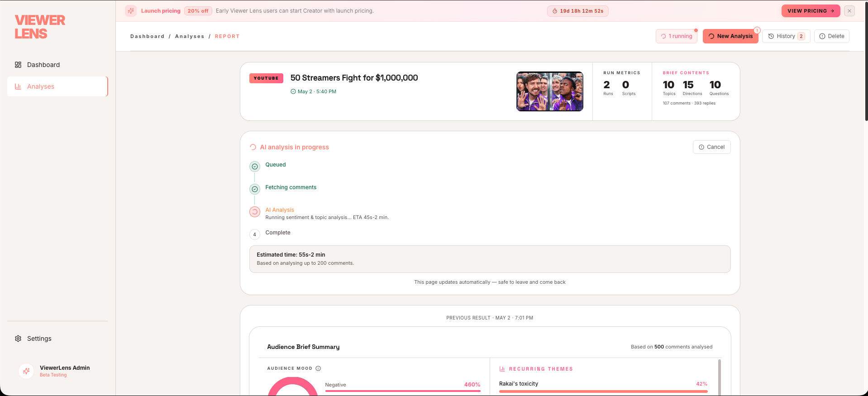Click the green check icon beside May 2 date
This screenshot has height=396, width=868.
coord(293,91)
